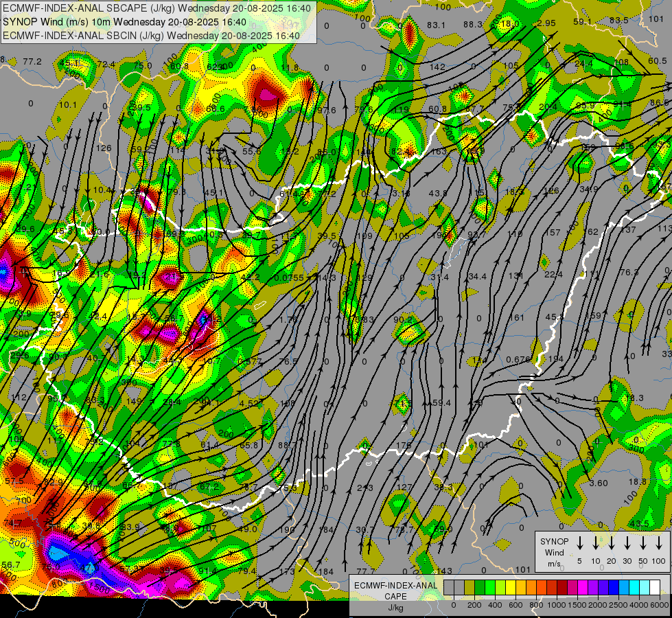
Task: Click the map value 90.2
Action: tap(403, 319)
